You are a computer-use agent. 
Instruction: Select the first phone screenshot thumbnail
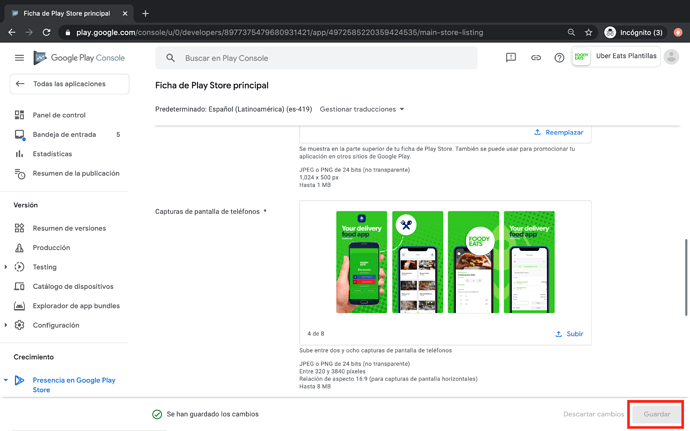pos(361,262)
